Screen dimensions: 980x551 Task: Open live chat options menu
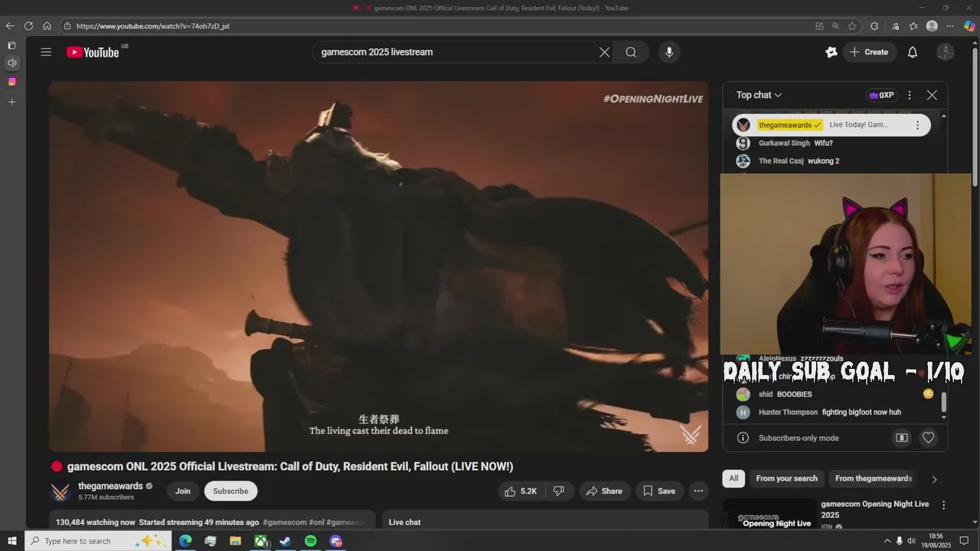click(x=910, y=95)
